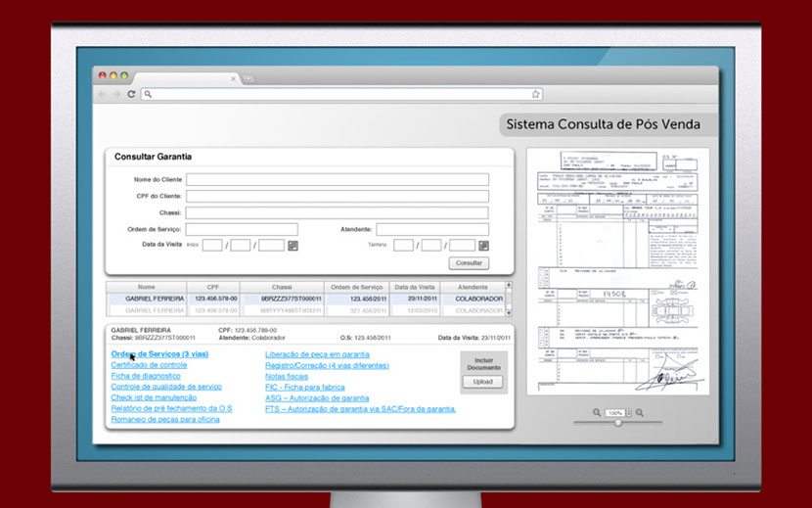Zoom in the document with right magnifier
This screenshot has width=812, height=508.
(640, 413)
